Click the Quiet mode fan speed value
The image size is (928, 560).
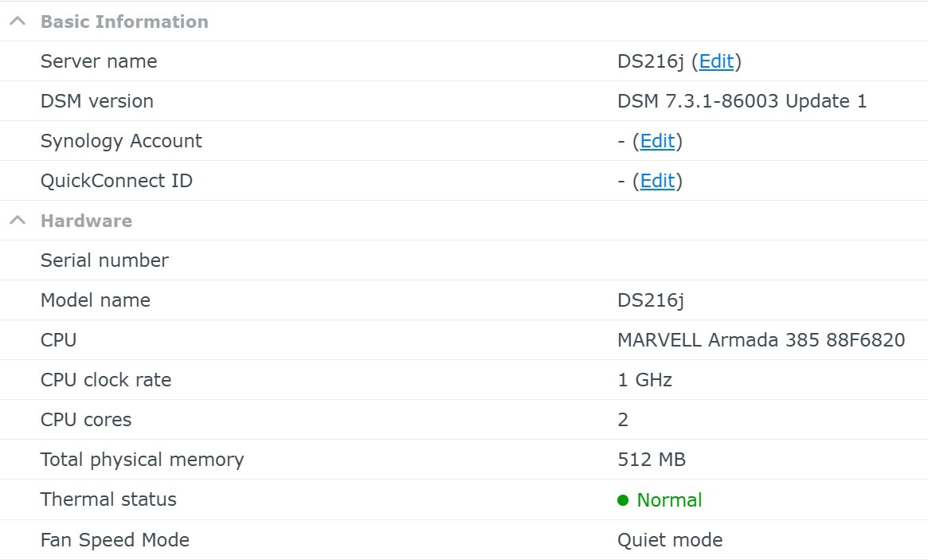tap(669, 540)
